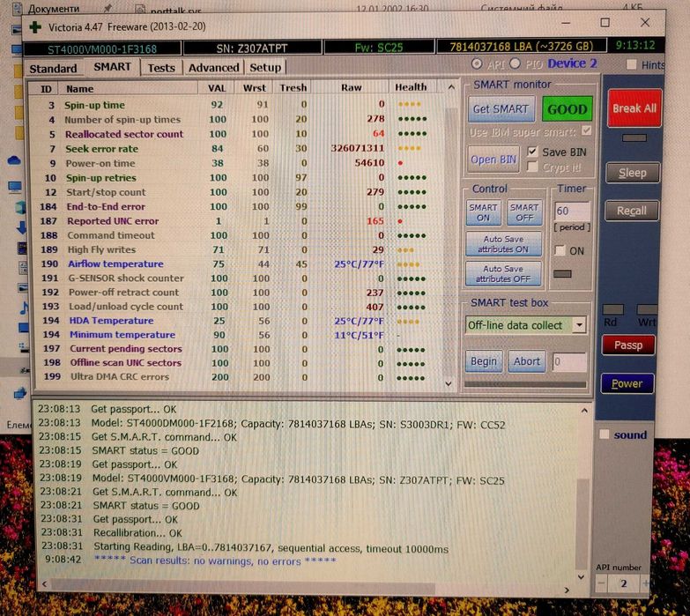The image size is (690, 616).
Task: Click the ST4000VM000-1F3168 model field
Action: pyautogui.click(x=102, y=48)
